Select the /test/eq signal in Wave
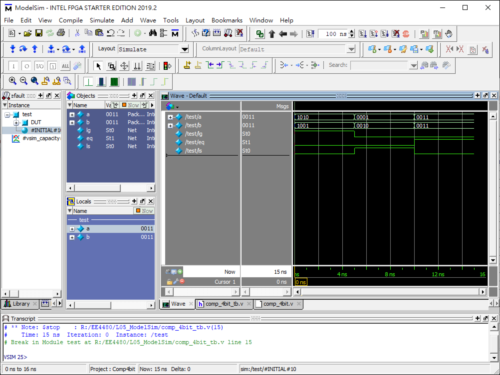500x375 pixels. pos(194,142)
